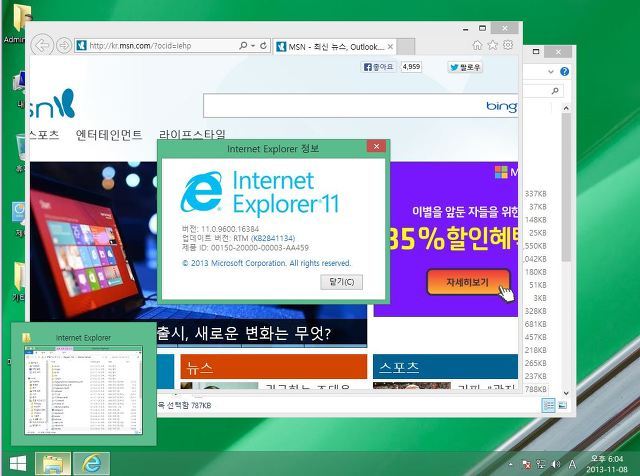Click the Action Center flag tray icon
Screen dimensions: 640x476
tap(527, 464)
